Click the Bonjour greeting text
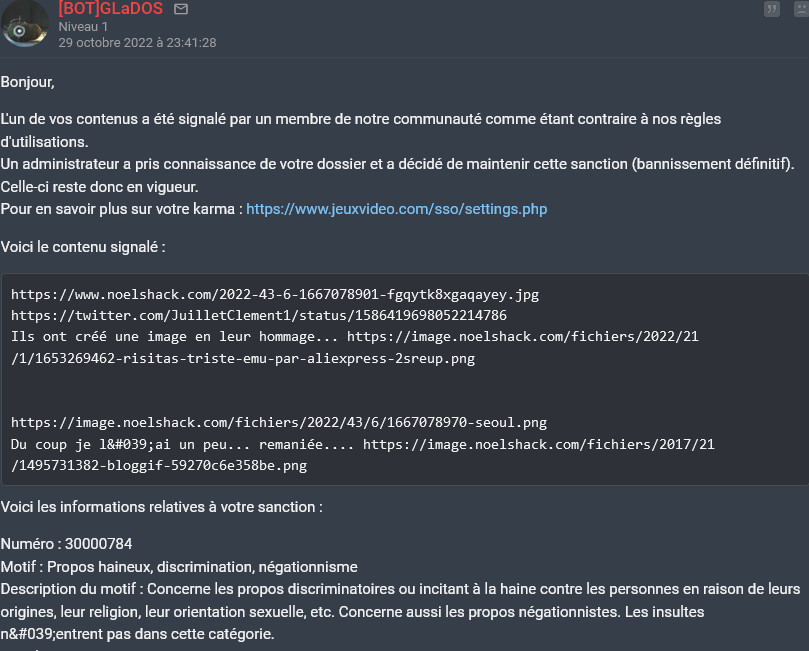Image resolution: width=809 pixels, height=651 pixels. 27,81
